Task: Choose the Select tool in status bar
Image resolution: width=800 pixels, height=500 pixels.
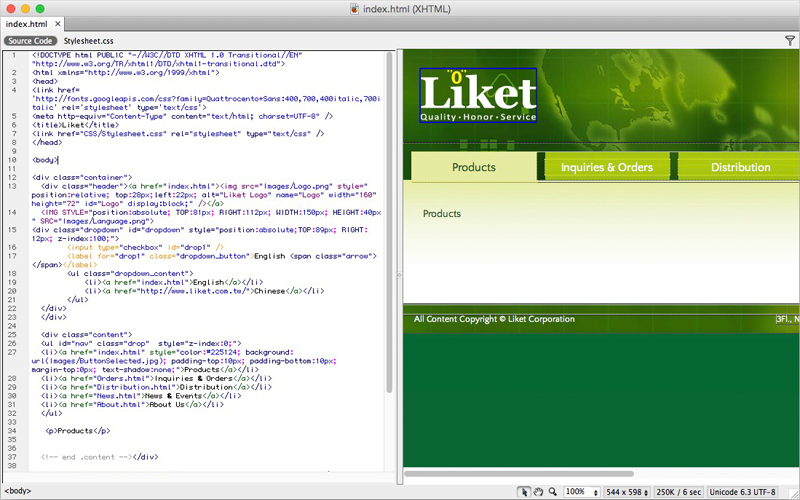Action: click(524, 492)
